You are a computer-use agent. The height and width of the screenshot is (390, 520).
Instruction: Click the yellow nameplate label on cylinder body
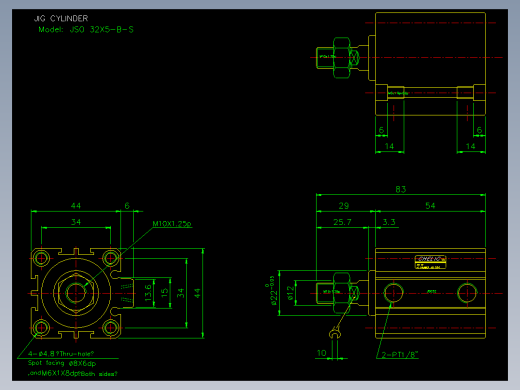[430, 262]
